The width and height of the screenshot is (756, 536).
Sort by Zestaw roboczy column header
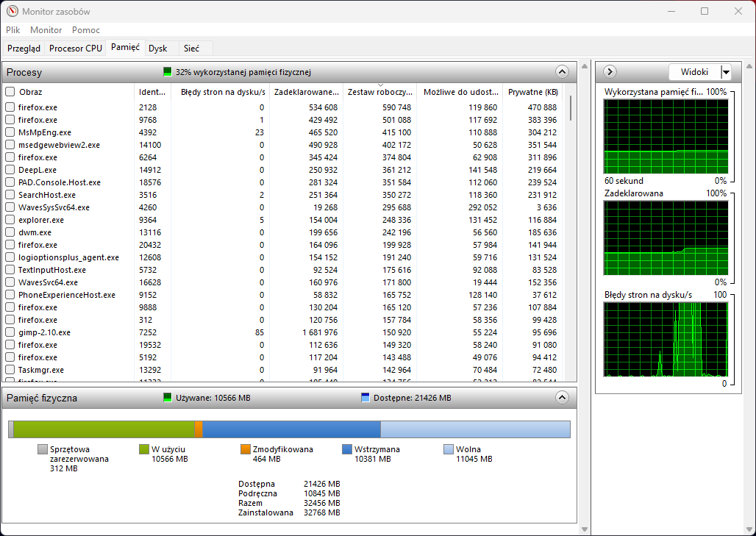point(379,92)
